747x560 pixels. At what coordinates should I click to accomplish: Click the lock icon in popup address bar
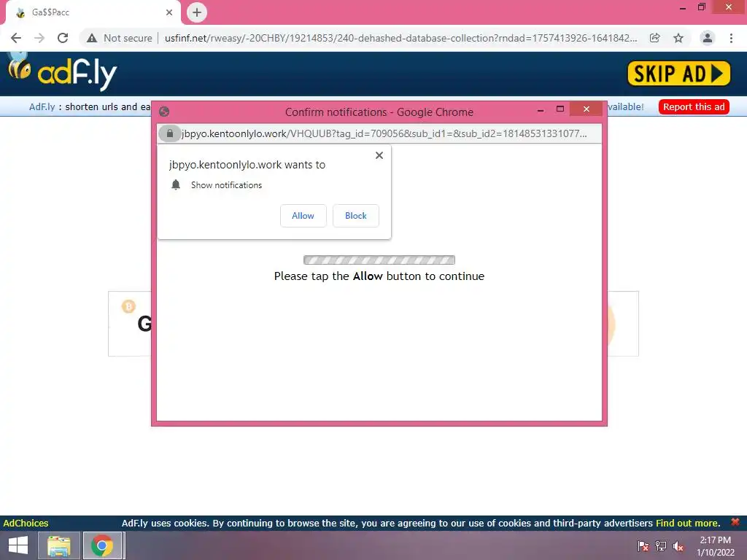click(169, 134)
